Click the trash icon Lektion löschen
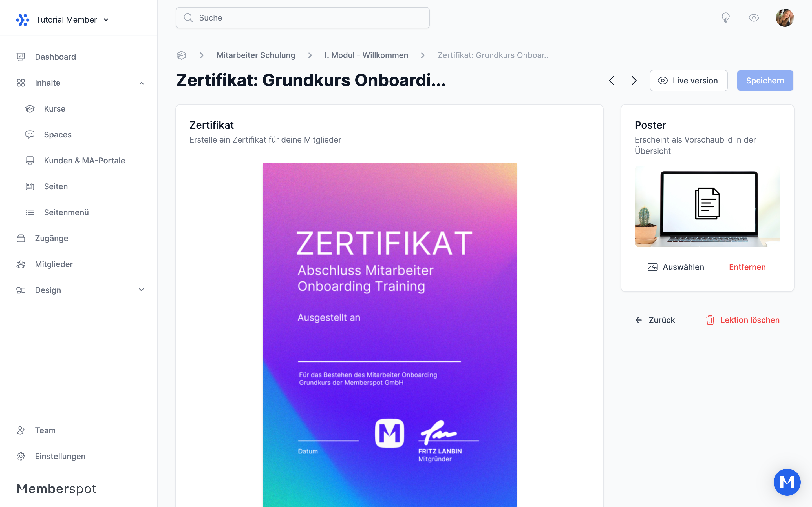The width and height of the screenshot is (812, 507). pos(710,320)
